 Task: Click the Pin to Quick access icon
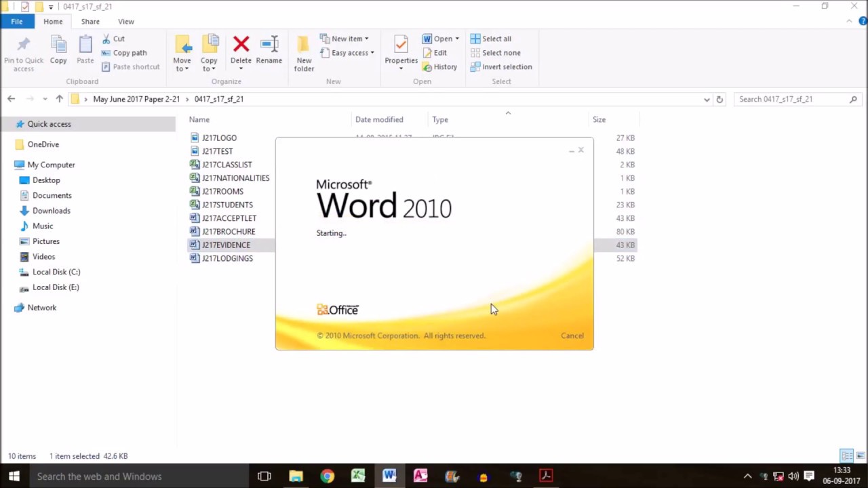[24, 45]
